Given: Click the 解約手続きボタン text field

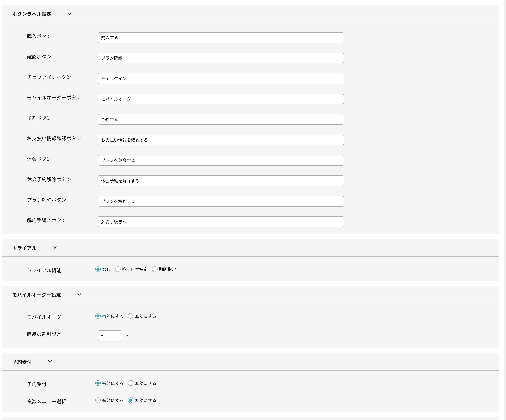Looking at the screenshot, I should click(x=220, y=222).
